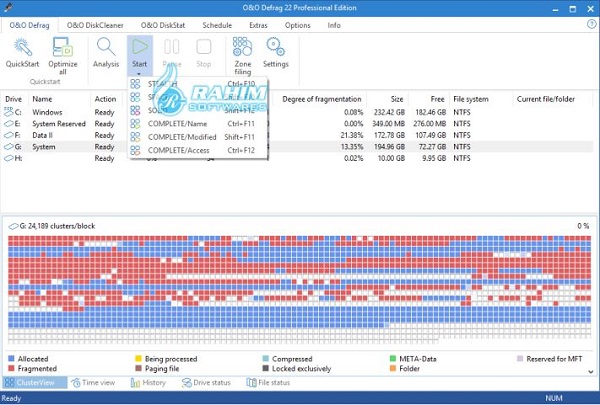
Task: Switch to History tab
Action: click(x=148, y=382)
